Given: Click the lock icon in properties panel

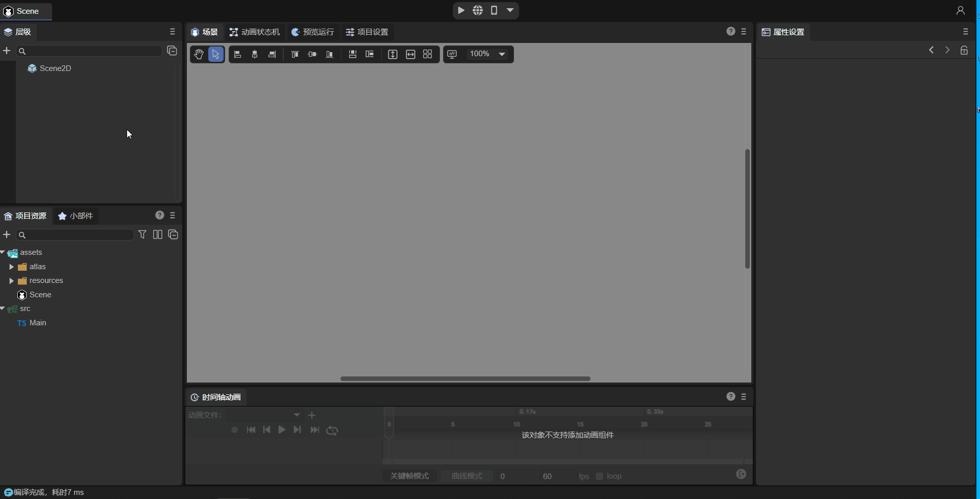Looking at the screenshot, I should coord(964,50).
